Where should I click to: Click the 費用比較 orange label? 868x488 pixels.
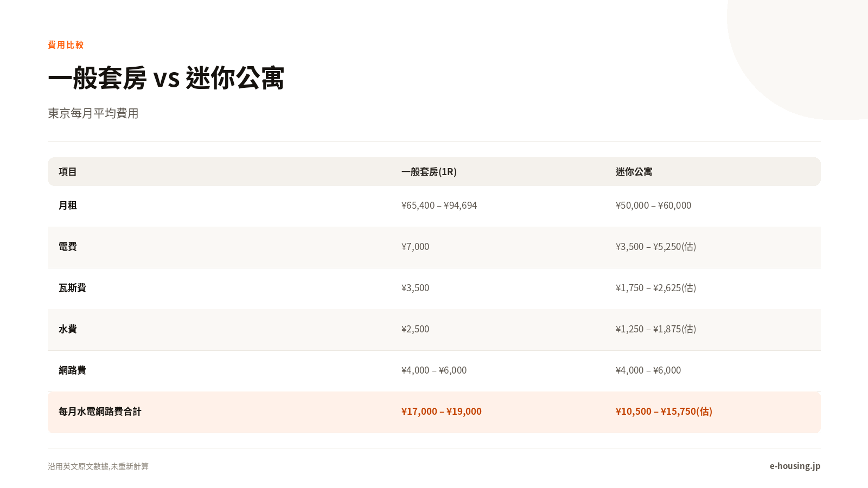pos(66,45)
